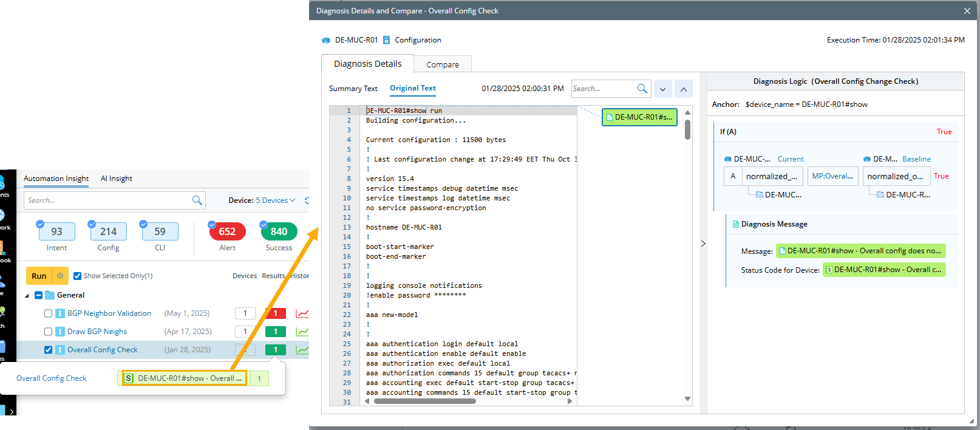The width and height of the screenshot is (980, 430).
Task: Click red result badge of BGP Neighbor Validation
Action: 276,313
